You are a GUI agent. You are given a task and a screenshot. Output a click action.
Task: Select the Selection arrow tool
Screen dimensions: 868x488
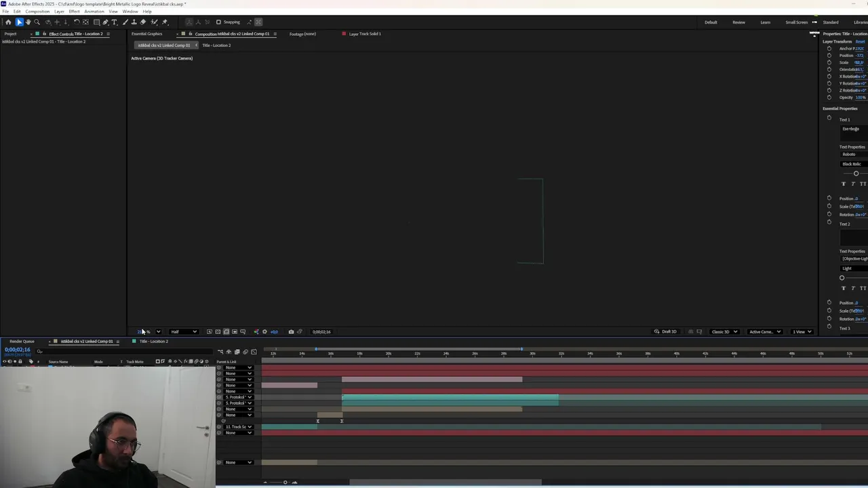(20, 22)
